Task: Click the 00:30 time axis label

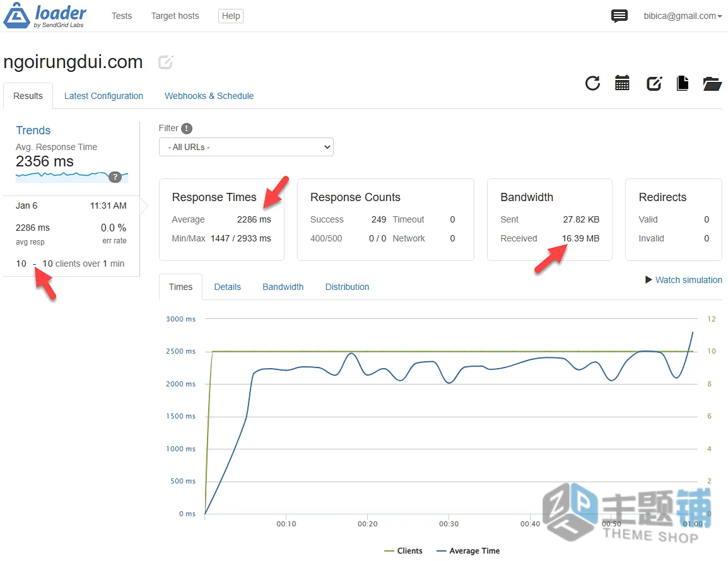Action: coord(449,524)
